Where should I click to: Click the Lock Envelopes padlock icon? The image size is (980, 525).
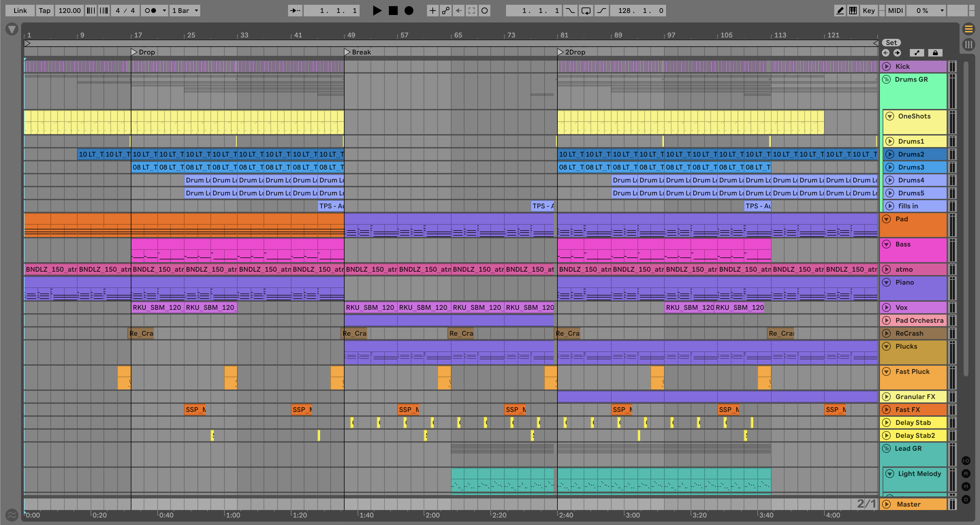click(x=935, y=53)
